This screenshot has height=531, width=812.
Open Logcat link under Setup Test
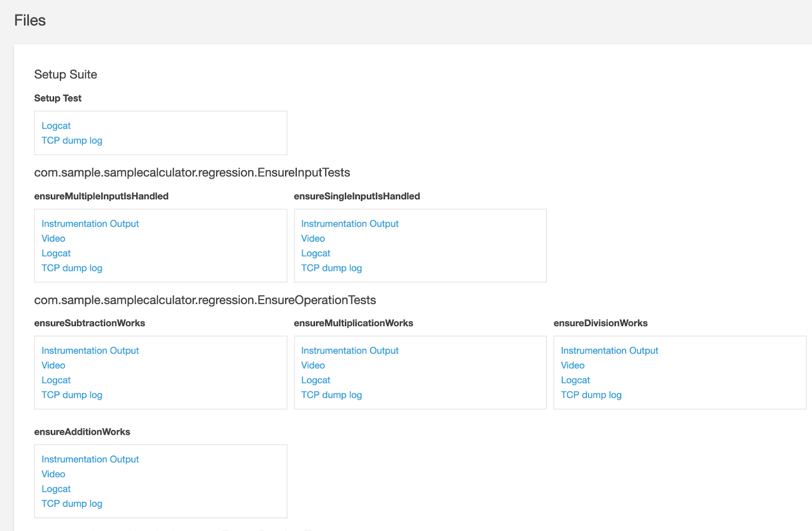coord(56,126)
